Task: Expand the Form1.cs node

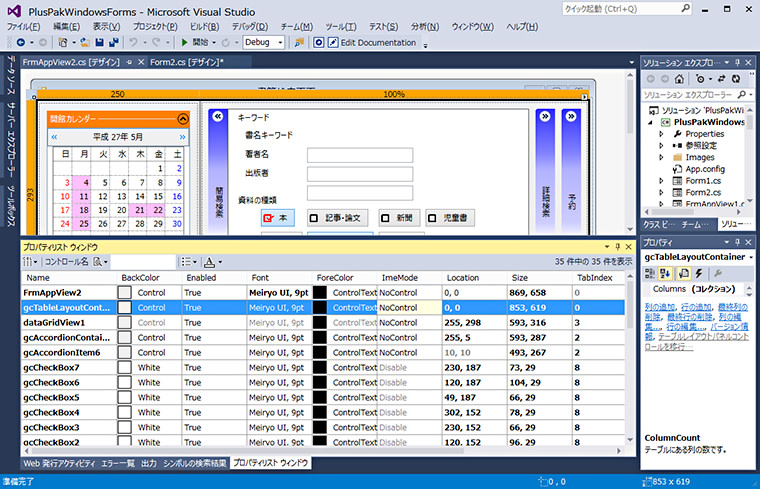Action: click(x=661, y=181)
